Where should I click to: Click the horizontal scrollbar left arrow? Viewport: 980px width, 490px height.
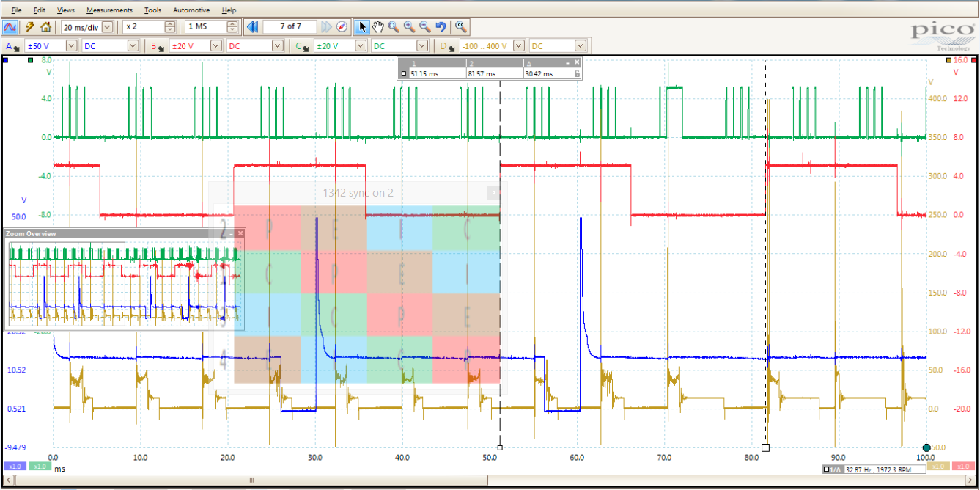point(7,481)
